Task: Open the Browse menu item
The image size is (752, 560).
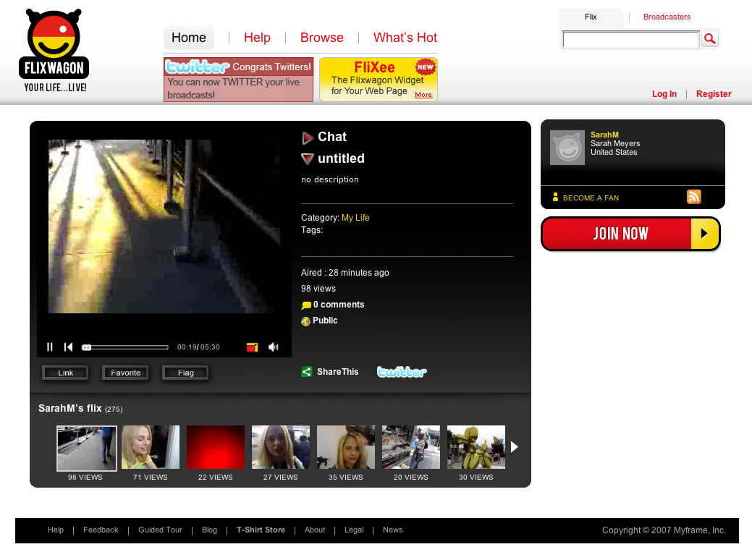Action: click(322, 38)
